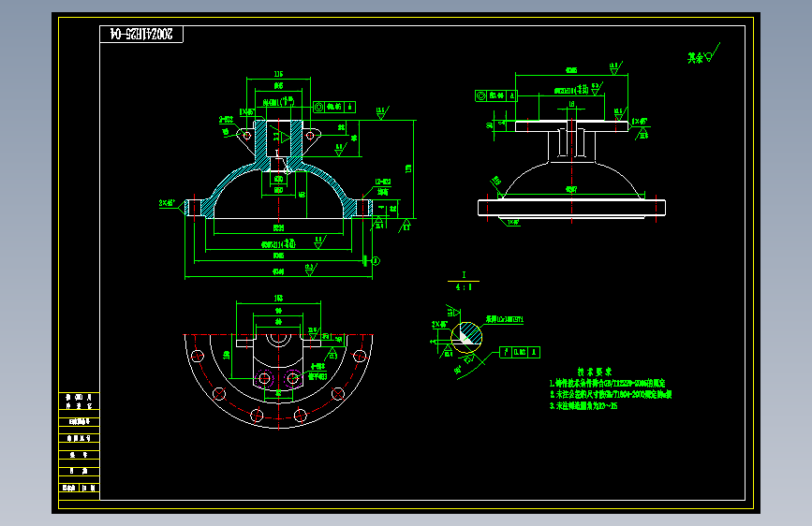Image resolution: width=812 pixels, height=526 pixels.
Task: Click the circled datum symbol in section view
Action: tap(376, 261)
